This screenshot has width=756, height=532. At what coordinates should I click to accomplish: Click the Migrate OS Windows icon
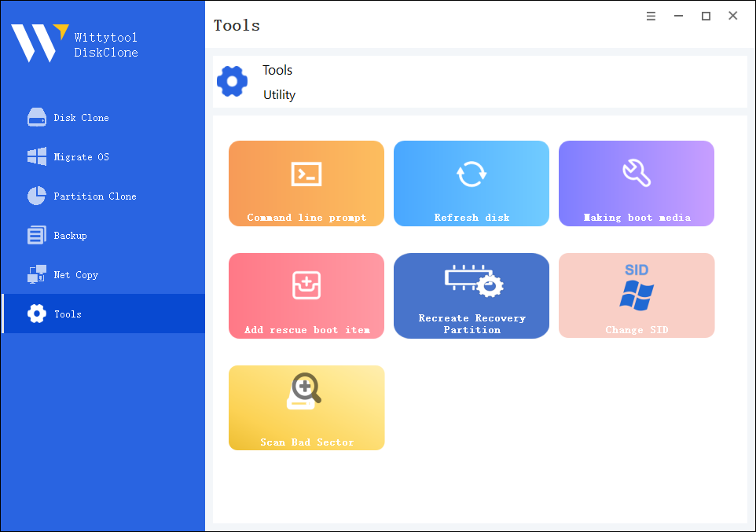[x=37, y=157]
